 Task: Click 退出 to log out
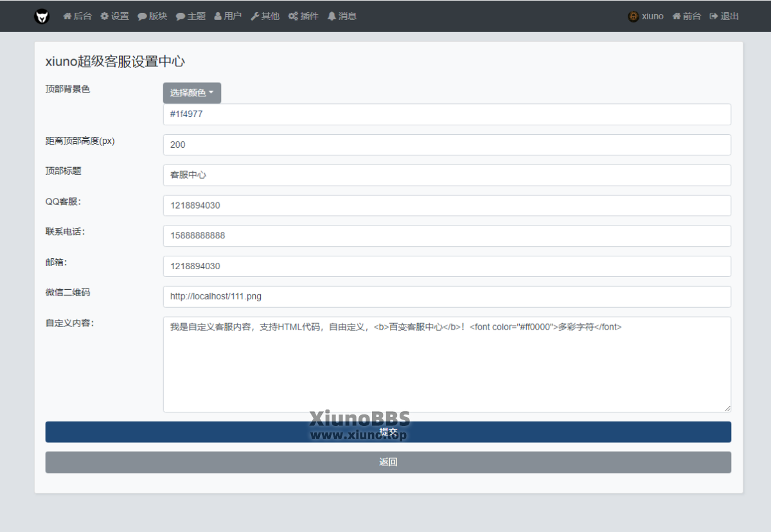(x=724, y=16)
